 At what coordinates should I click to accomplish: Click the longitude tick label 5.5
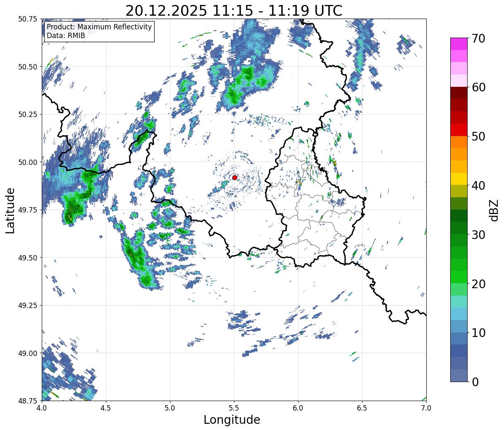[x=234, y=408]
